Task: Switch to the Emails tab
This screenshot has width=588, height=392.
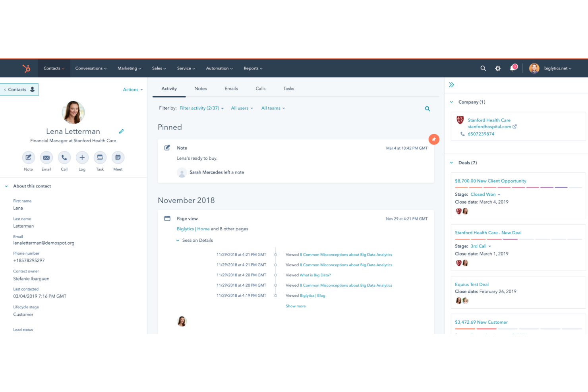Action: (231, 88)
